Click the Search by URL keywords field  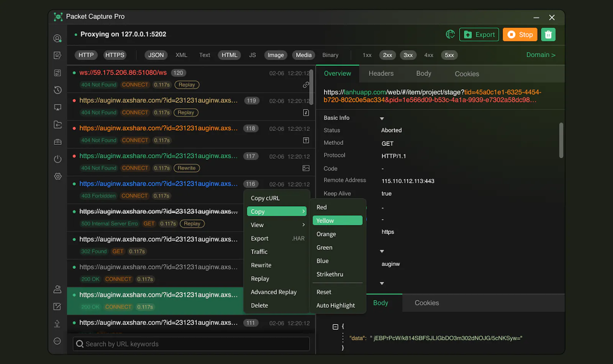191,344
